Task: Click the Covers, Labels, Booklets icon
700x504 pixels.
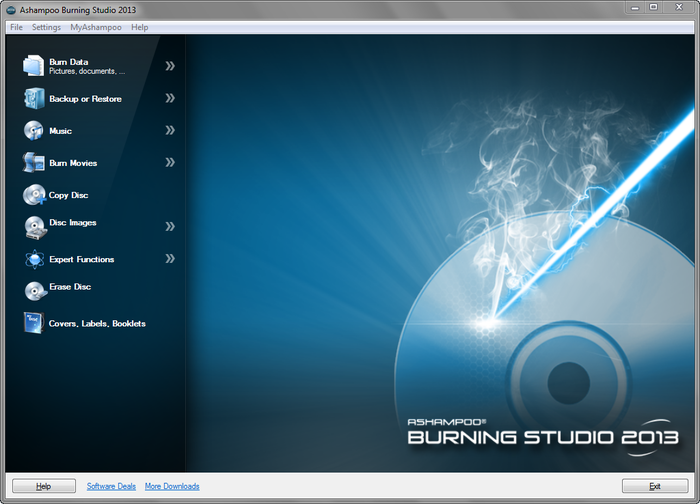Action: 33,323
